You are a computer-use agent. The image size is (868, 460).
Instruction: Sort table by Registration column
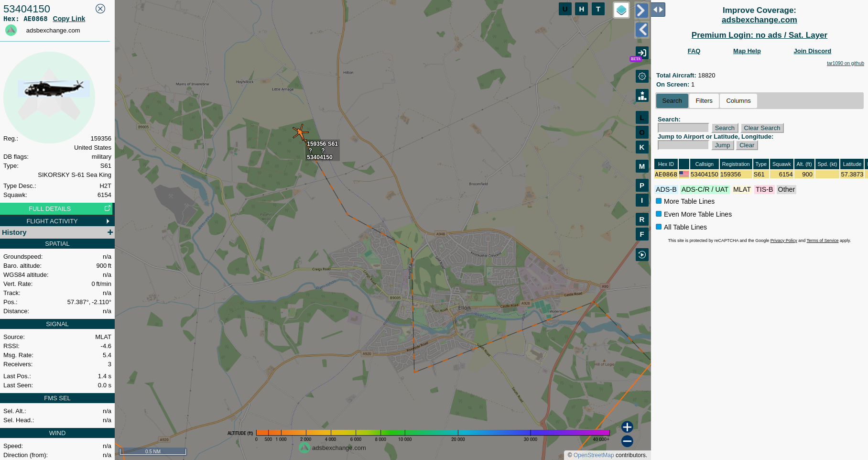(736, 164)
